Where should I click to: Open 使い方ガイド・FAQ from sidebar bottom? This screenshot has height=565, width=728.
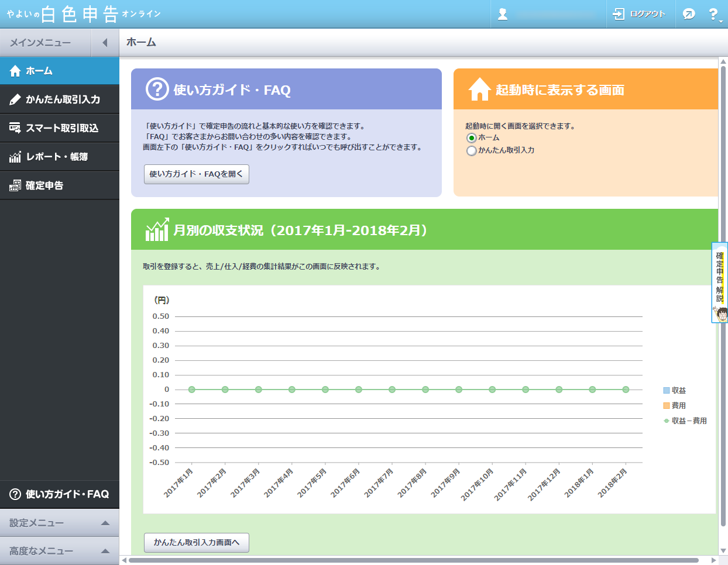(x=59, y=494)
